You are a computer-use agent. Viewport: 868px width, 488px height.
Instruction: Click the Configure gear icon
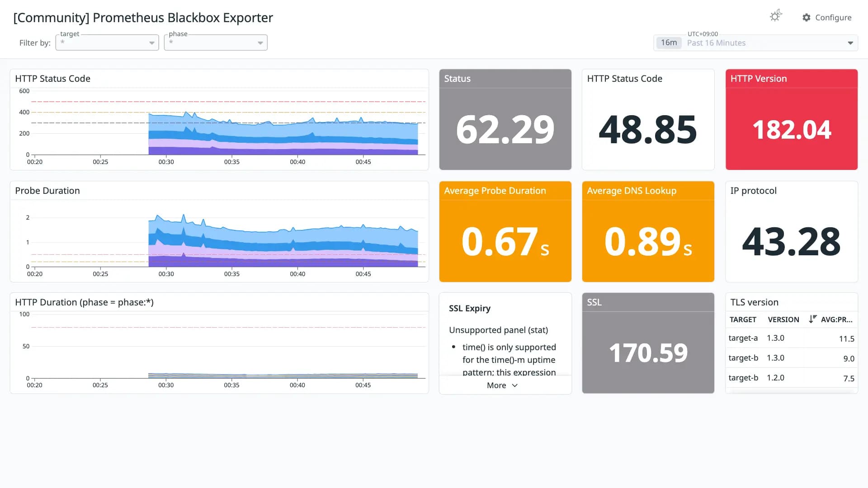(807, 18)
